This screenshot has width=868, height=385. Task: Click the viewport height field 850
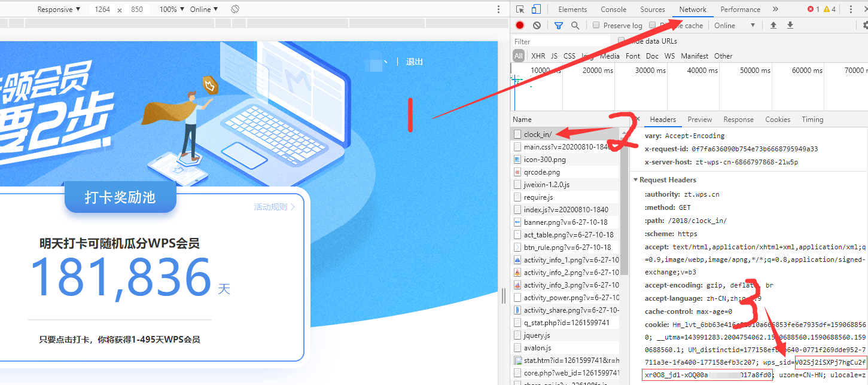(136, 9)
